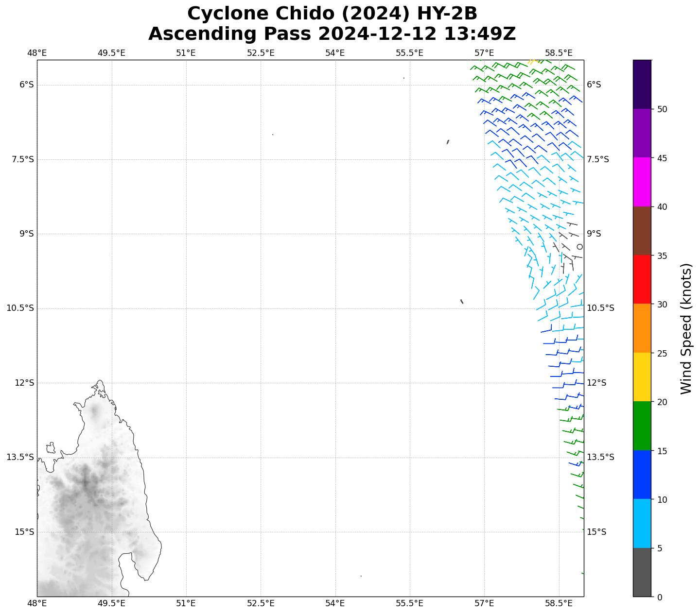
Task: Click the dark purple colorbar segment above 50
Action: [642, 84]
